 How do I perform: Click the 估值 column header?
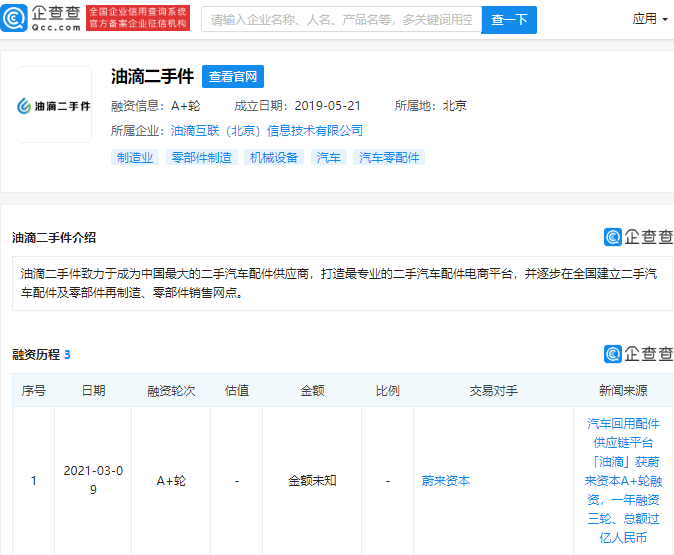click(237, 390)
